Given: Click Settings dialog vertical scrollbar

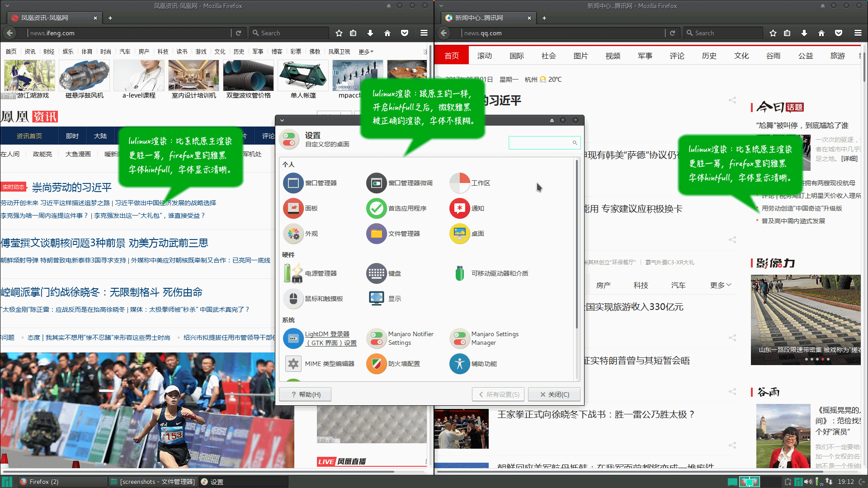Looking at the screenshot, I should point(577,244).
